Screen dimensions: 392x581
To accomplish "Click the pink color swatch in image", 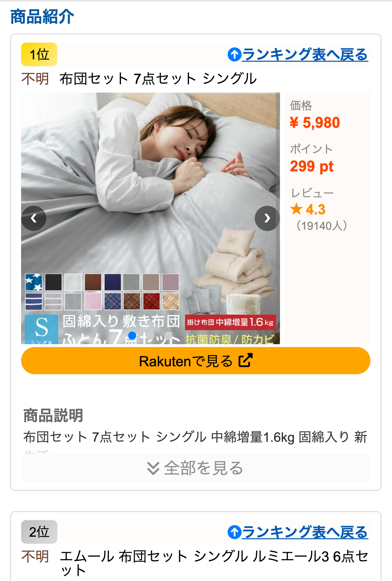I will click(x=93, y=301).
